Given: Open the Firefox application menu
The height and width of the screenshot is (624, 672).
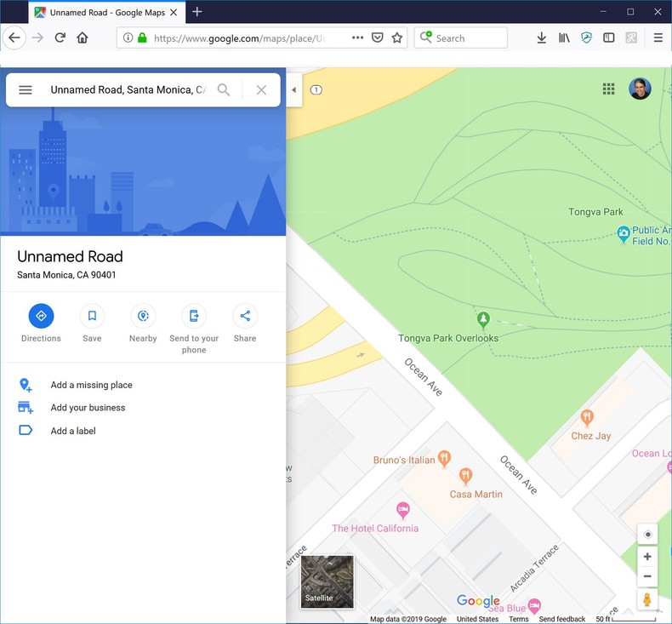Looking at the screenshot, I should click(658, 37).
